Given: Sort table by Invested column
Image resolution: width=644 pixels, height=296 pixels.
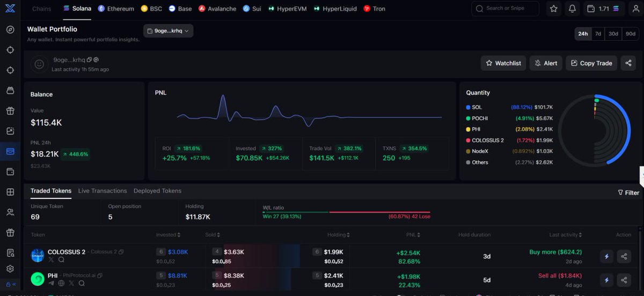Looking at the screenshot, I should 168,235.
